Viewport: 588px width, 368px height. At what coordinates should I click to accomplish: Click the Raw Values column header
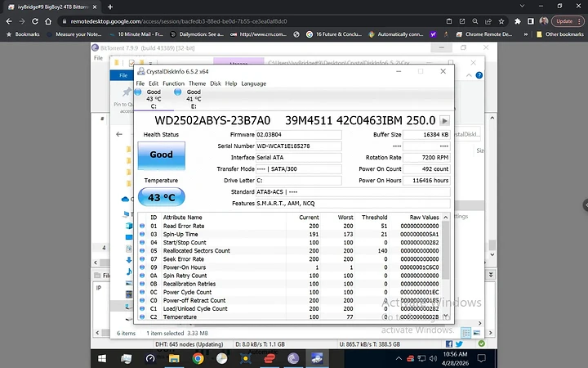424,218
